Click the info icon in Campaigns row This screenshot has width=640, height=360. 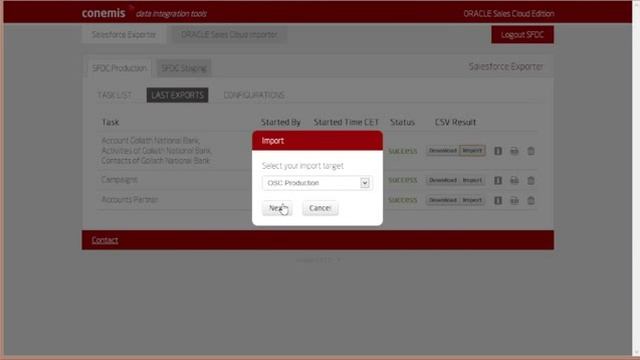pyautogui.click(x=498, y=180)
